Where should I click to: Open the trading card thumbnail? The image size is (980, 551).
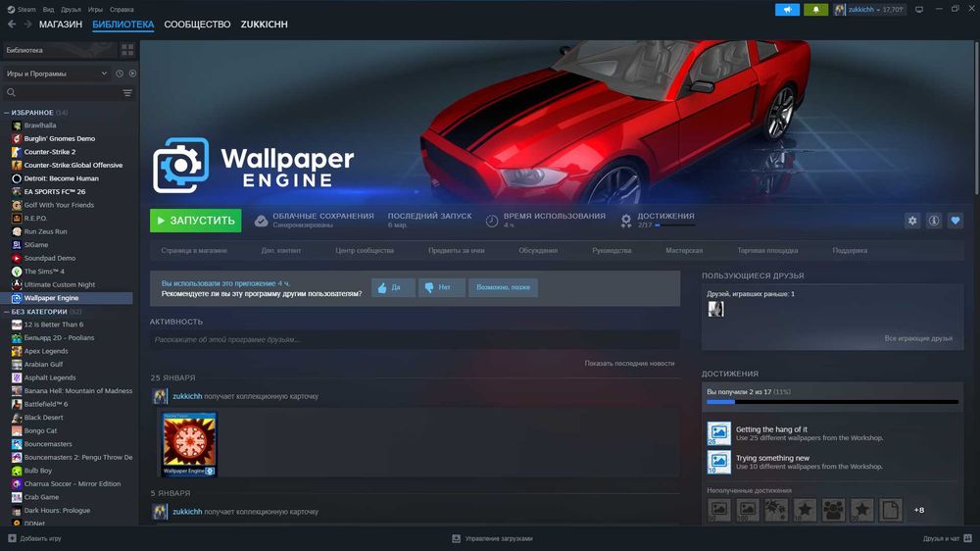(x=189, y=444)
